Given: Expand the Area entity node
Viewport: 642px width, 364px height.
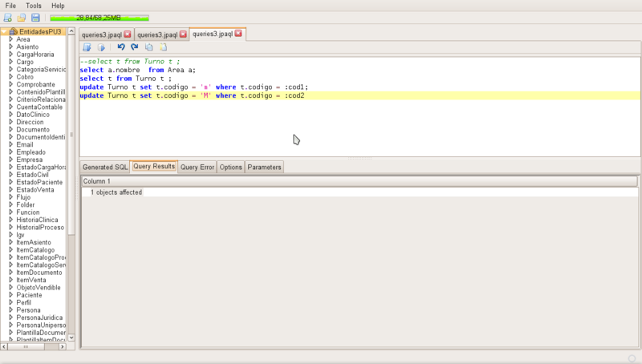Looking at the screenshot, I should (x=10, y=39).
